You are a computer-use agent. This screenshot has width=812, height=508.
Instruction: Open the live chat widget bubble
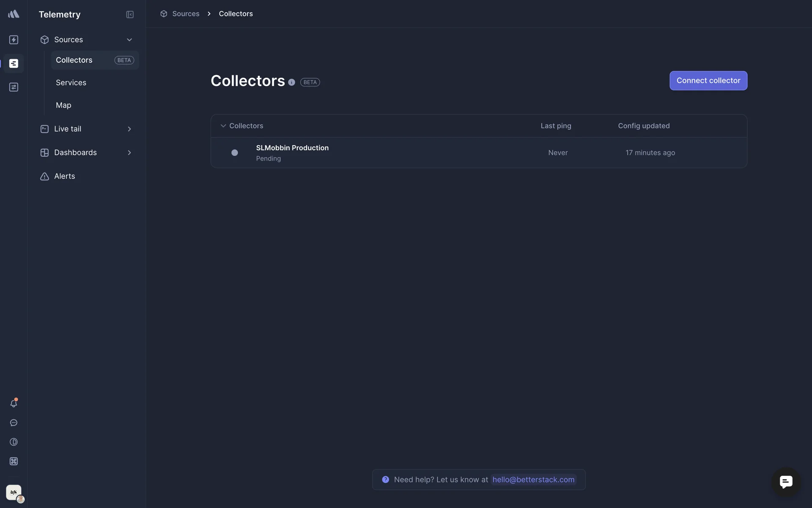pos(786,482)
